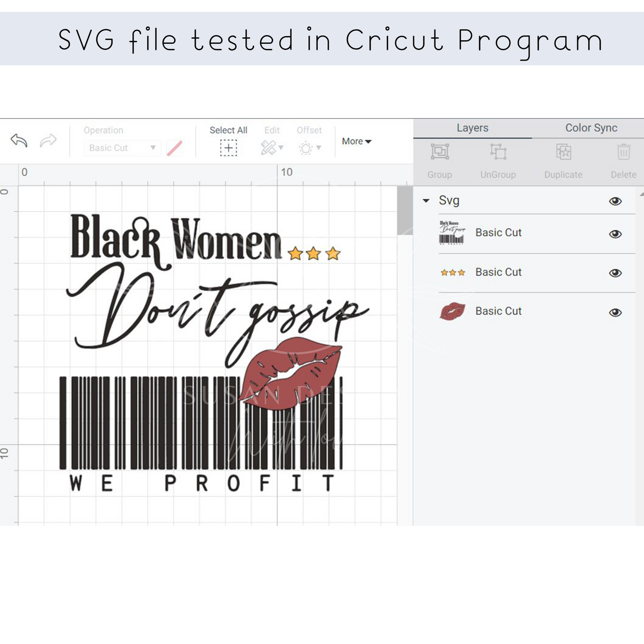The image size is (644, 644).
Task: Click the canvas vertical scrollbar handle
Action: click(x=405, y=210)
